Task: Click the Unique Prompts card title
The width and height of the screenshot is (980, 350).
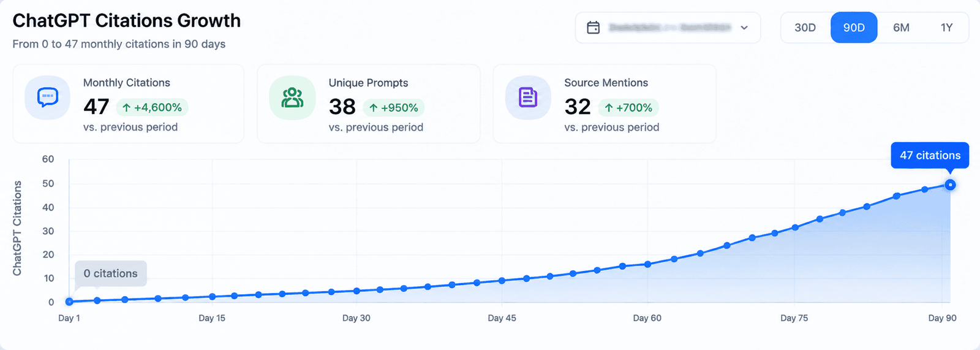Action: [368, 83]
